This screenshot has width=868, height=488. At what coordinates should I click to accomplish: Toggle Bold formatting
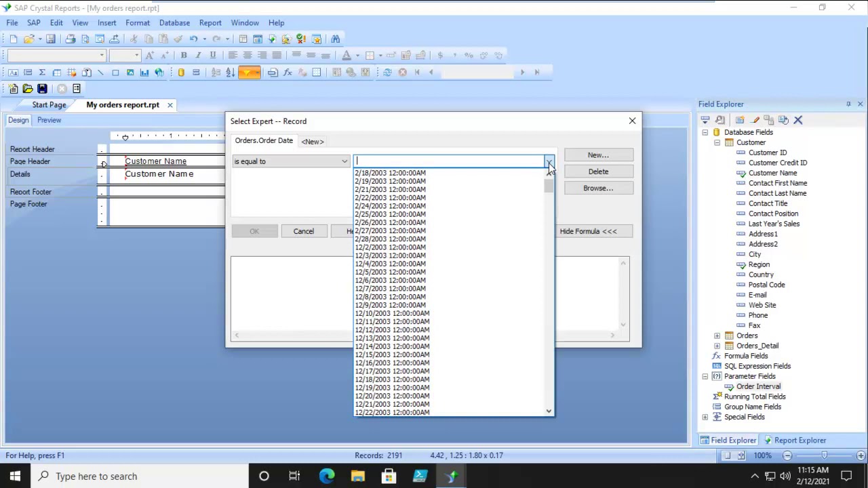click(x=184, y=55)
